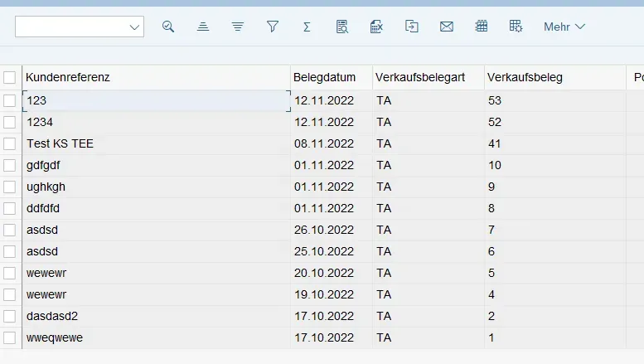644x364 pixels.
Task: Open layout settings grid-gear icon
Action: coord(516,27)
